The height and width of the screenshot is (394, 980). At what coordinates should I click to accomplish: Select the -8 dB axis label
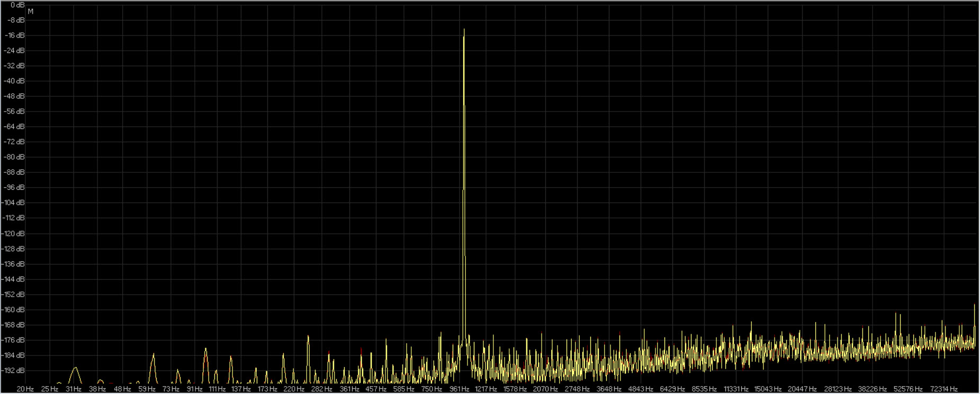point(15,20)
